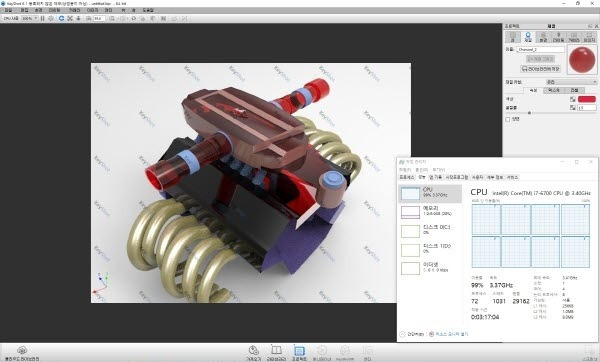Click the fit-to-view arrows toolbar icon
The image size is (600, 362).
pos(70,18)
